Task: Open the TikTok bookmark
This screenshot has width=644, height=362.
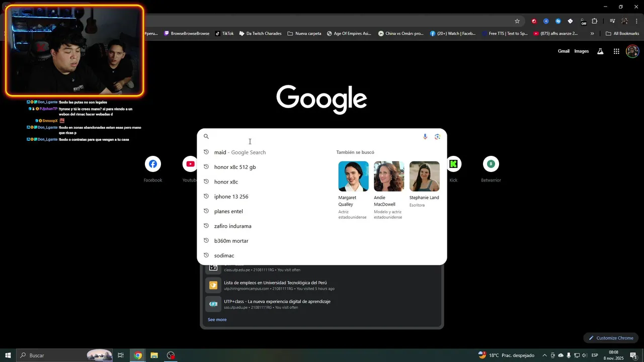Action: click(224, 34)
